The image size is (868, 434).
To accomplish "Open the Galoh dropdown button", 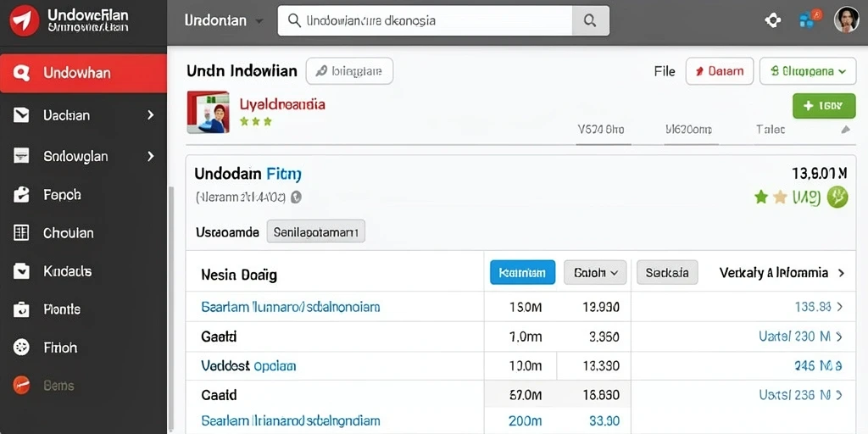I will (x=595, y=272).
